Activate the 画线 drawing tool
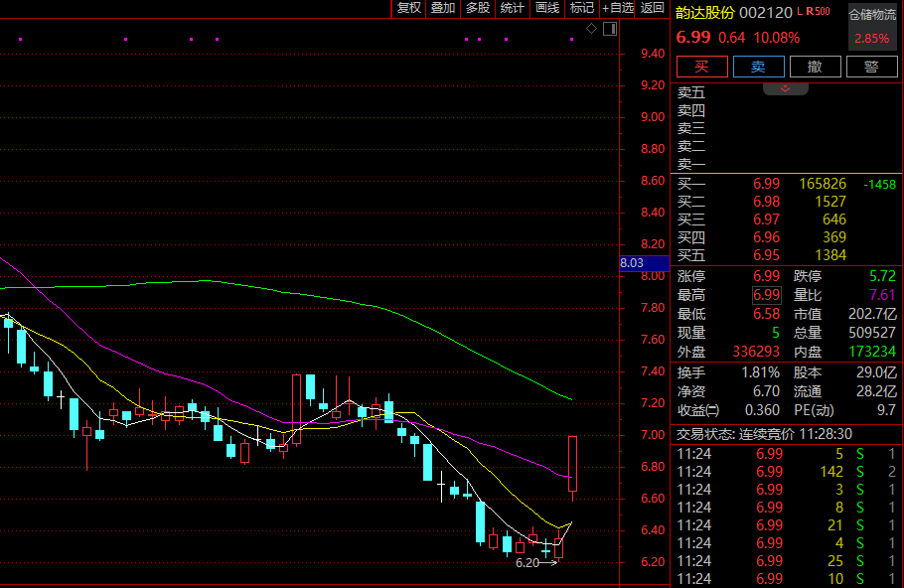 (x=547, y=8)
